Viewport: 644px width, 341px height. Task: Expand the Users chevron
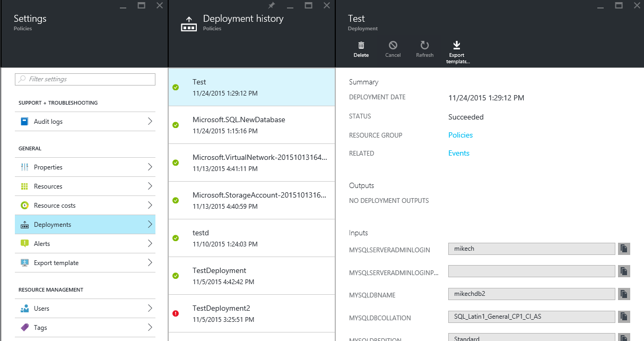pyautogui.click(x=150, y=309)
